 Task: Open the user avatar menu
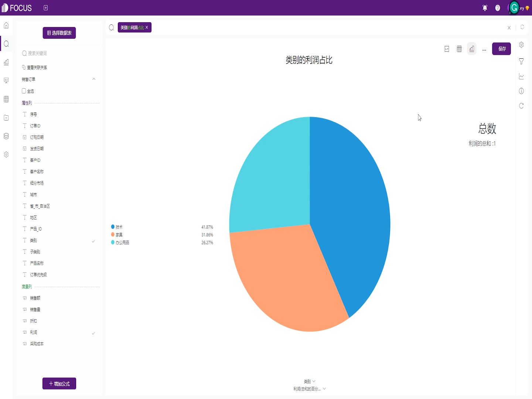pos(514,8)
